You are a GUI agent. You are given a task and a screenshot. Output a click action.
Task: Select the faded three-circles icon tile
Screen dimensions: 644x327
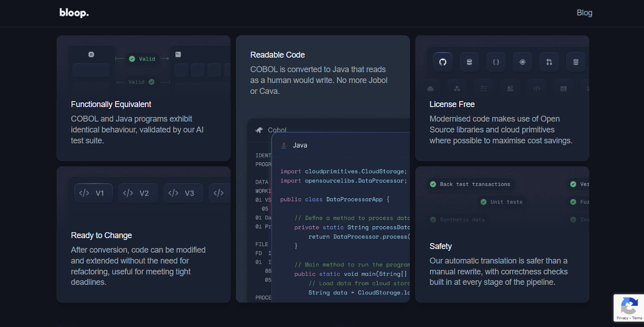[457, 88]
